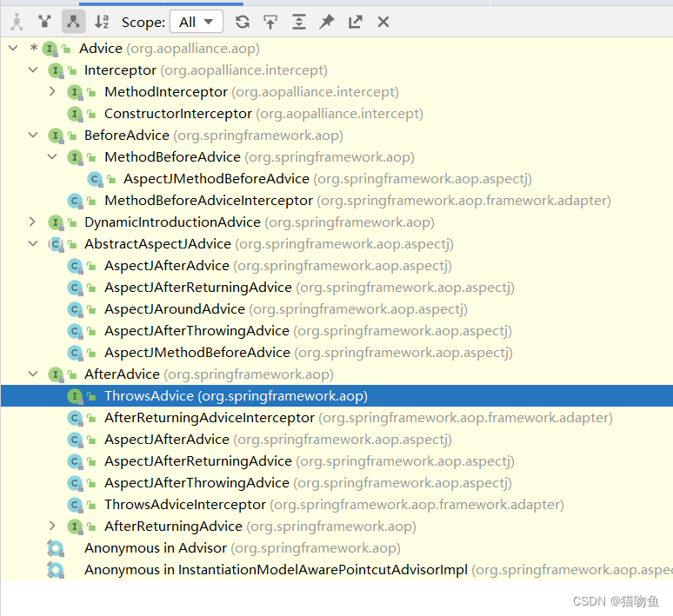Click the interface icon beside AfterReturningAdvice
This screenshot has height=616, width=673.
click(75, 527)
